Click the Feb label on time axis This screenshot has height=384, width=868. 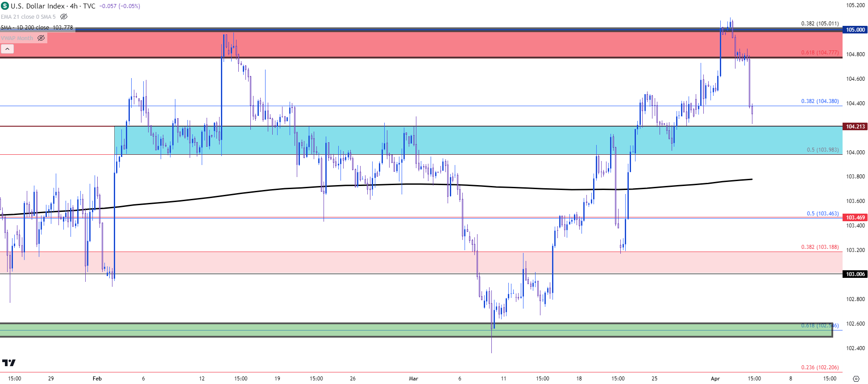[97, 379]
